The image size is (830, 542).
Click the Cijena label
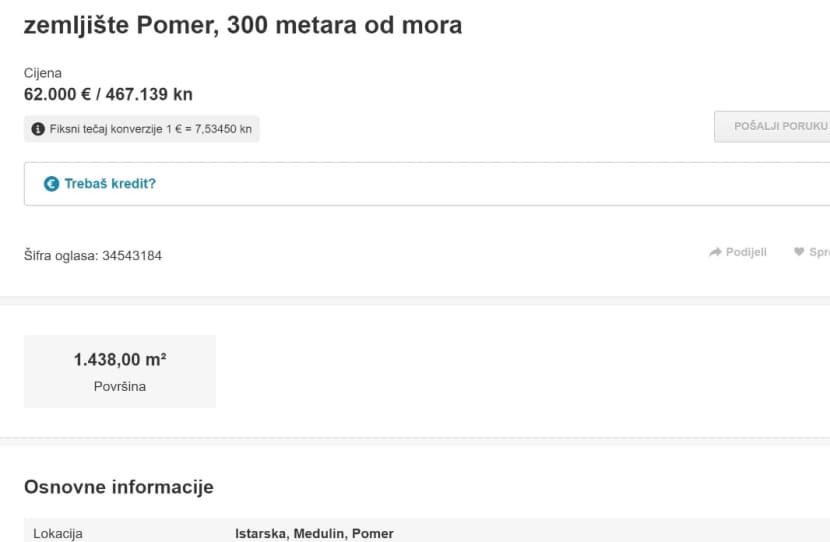click(x=42, y=73)
